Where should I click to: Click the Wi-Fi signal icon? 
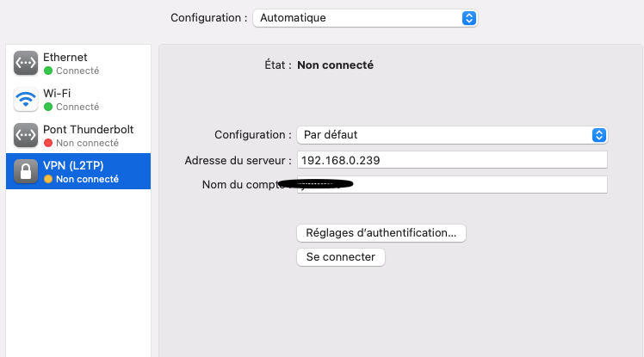(26, 99)
